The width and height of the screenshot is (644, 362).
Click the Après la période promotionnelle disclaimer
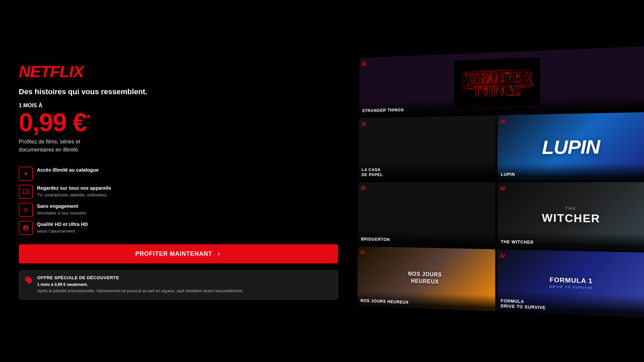tap(140, 291)
